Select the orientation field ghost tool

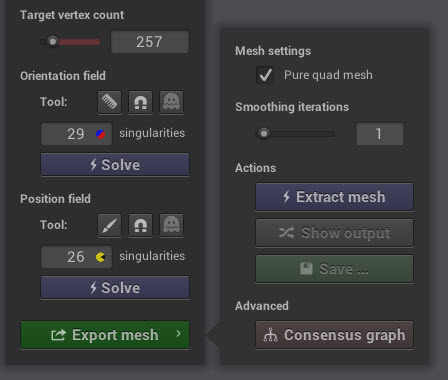[171, 102]
